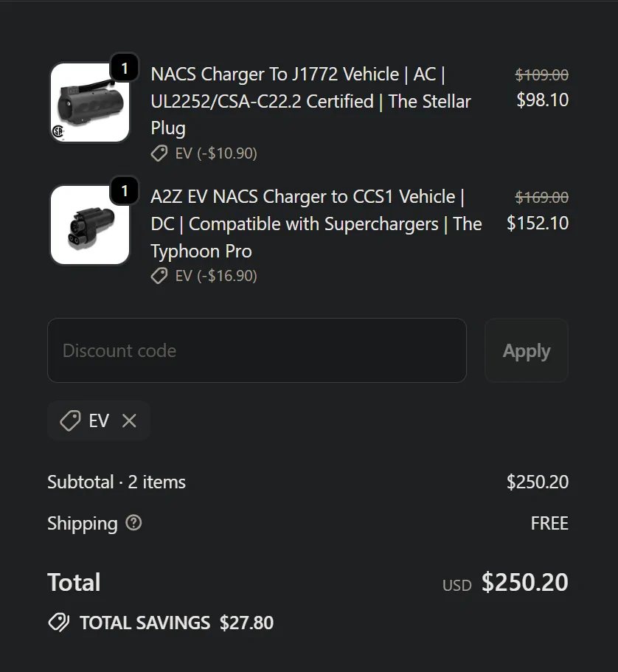Click the Stellar Plug product thumbnail

(x=89, y=103)
